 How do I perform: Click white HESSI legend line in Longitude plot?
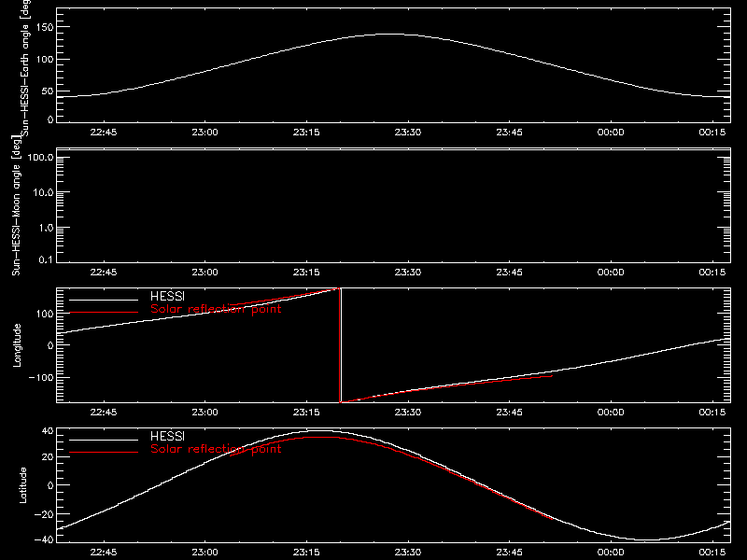[104, 300]
